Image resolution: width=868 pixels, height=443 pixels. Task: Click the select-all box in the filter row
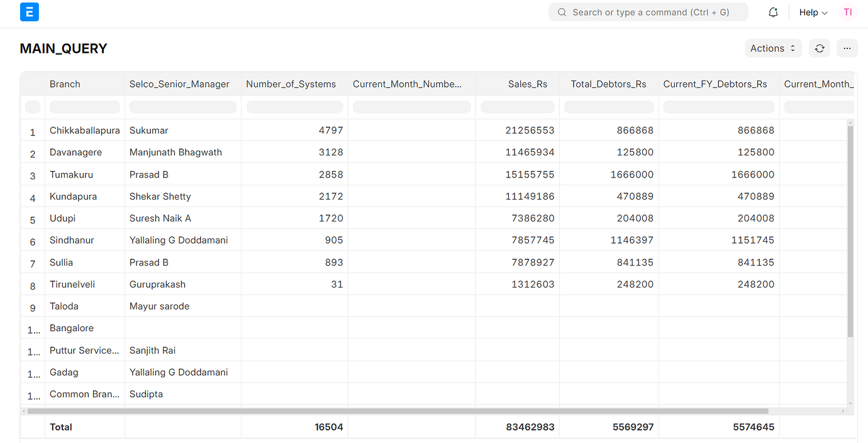(32, 107)
